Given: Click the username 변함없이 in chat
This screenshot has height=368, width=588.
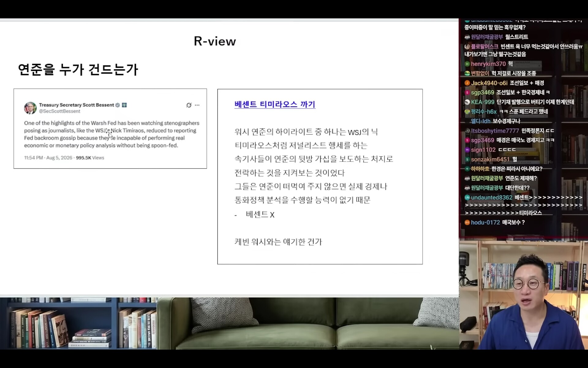Looking at the screenshot, I should pos(480,74).
